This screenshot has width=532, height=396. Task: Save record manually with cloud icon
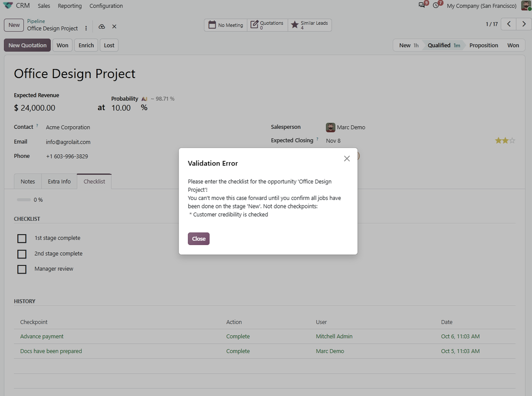click(102, 26)
